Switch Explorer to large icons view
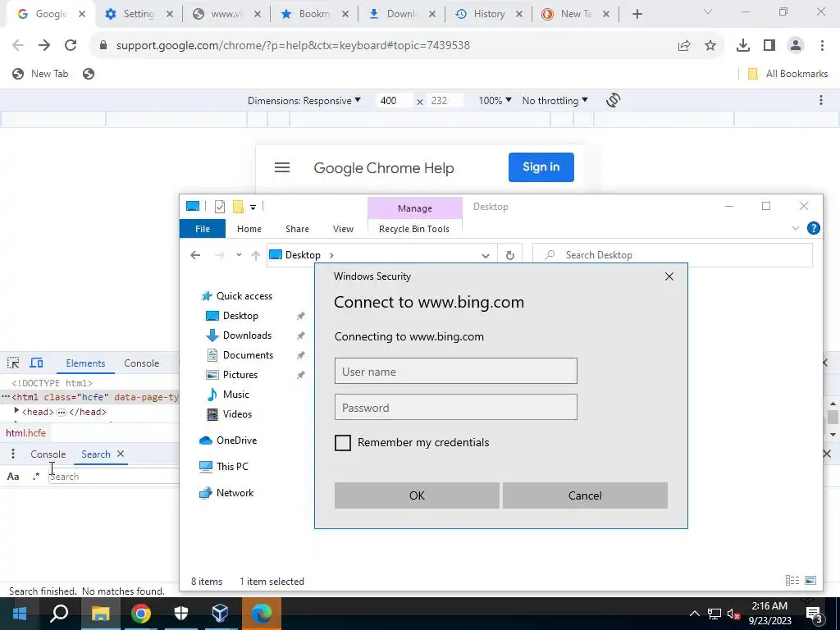The image size is (840, 630). [810, 581]
